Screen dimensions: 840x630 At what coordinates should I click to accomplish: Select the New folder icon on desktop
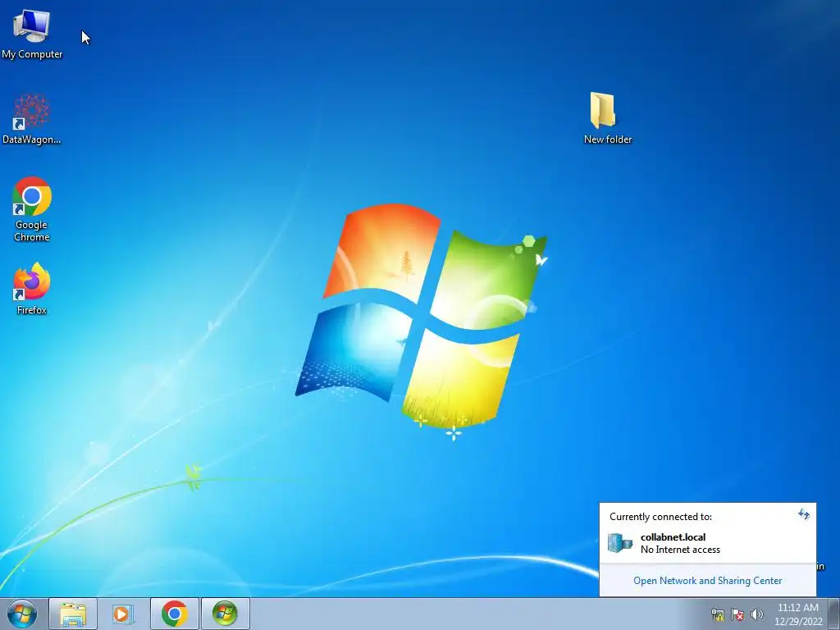click(608, 118)
